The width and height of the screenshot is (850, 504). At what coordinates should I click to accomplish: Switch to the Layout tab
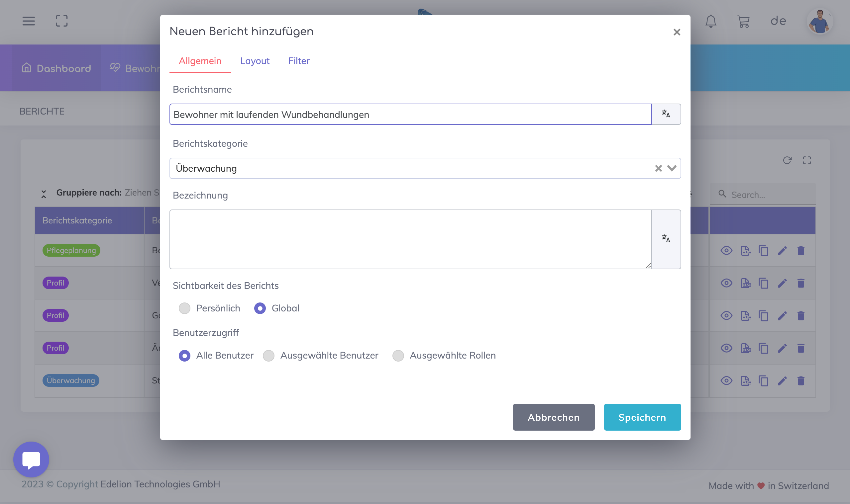pos(255,61)
